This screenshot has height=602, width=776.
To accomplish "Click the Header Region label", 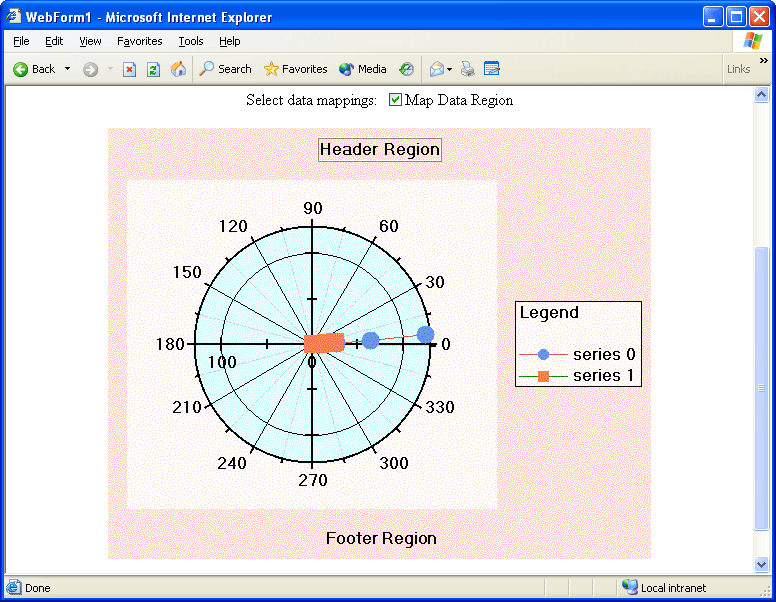I will (379, 150).
